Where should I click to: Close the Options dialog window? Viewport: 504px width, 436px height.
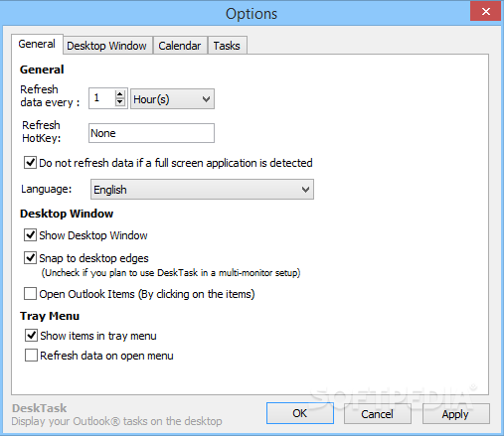(x=485, y=11)
